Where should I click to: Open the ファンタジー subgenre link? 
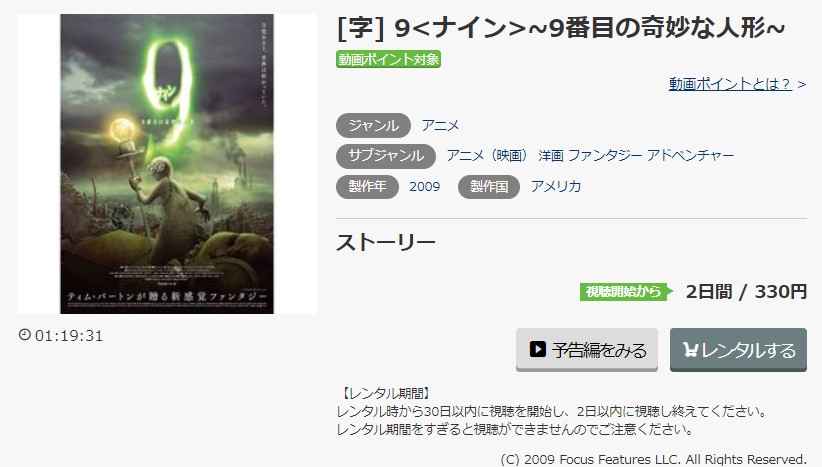tap(605, 156)
